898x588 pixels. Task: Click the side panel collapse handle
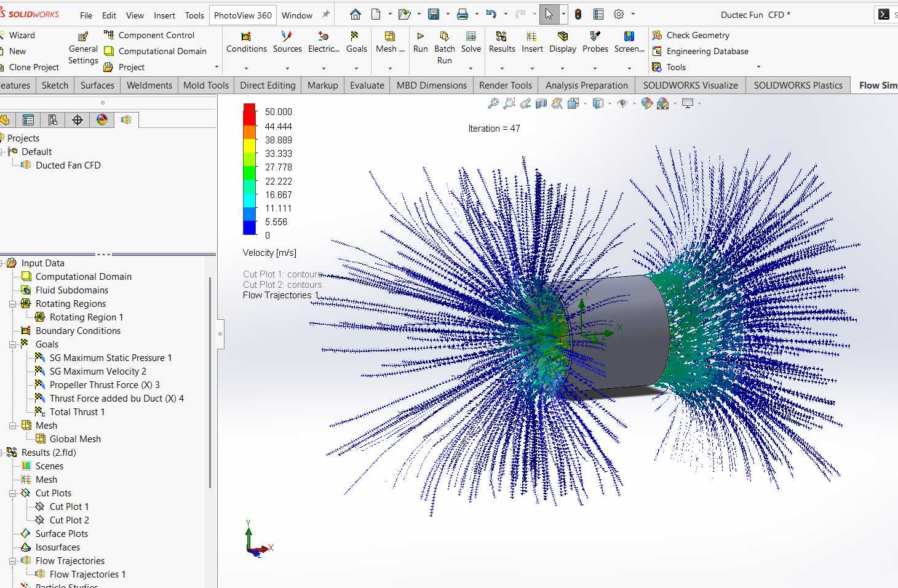pos(220,334)
